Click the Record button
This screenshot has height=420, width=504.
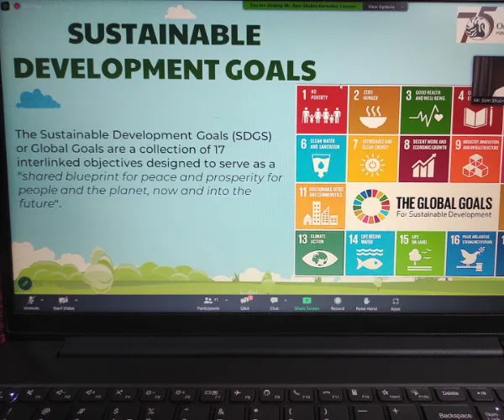[x=338, y=304]
